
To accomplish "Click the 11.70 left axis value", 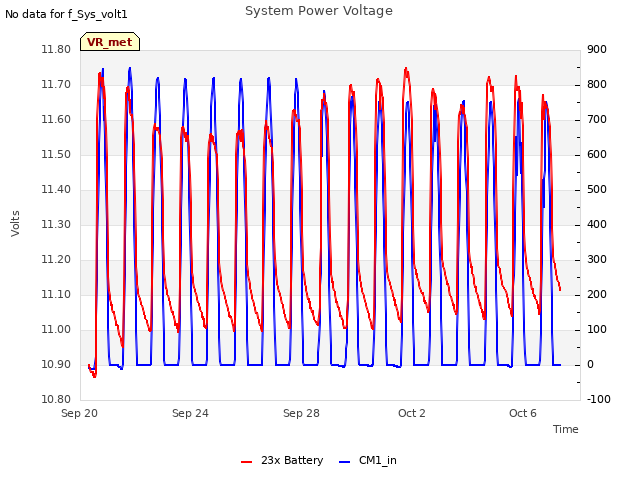I will 56,84.
